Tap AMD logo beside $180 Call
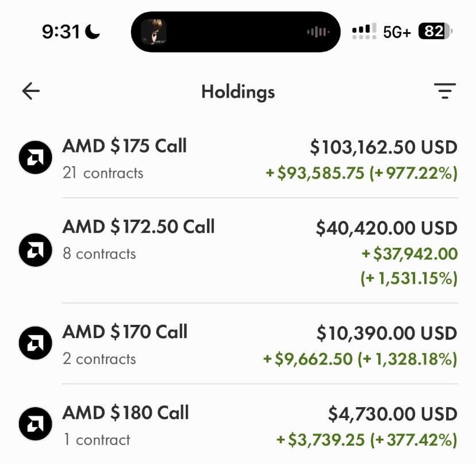 pos(36,424)
